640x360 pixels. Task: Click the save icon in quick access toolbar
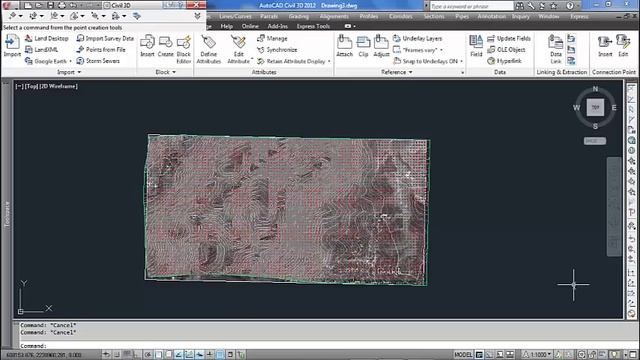(x=50, y=5)
